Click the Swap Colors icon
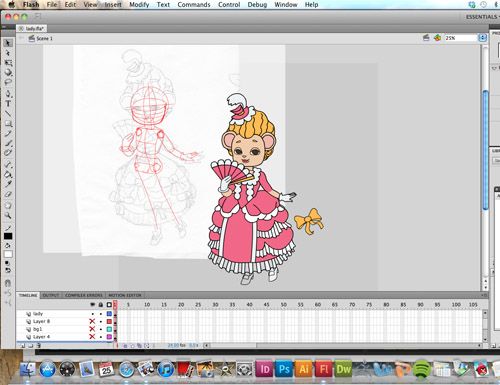500x385 pixels. coord(8,270)
